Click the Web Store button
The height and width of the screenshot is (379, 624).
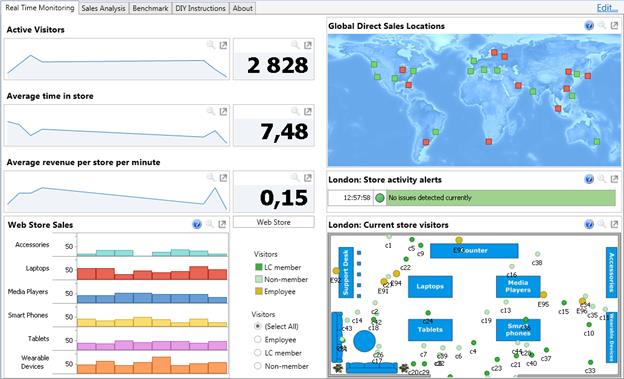[x=273, y=222]
